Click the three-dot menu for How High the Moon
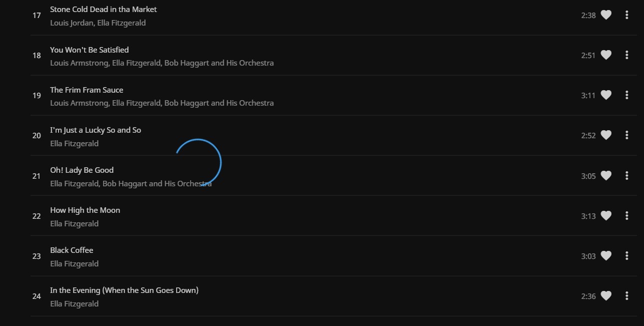The image size is (644, 326). [626, 216]
